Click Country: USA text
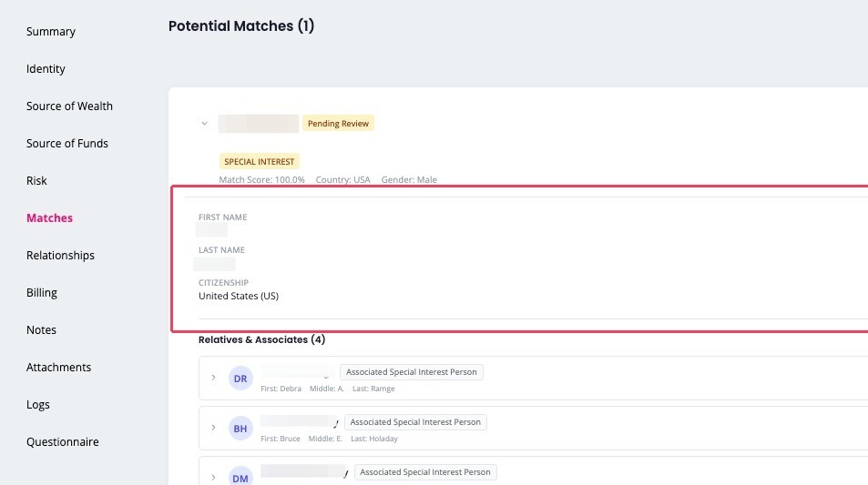 point(342,180)
